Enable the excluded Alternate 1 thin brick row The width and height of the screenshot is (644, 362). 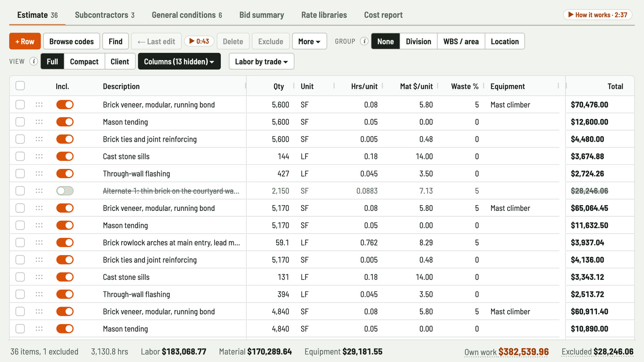[x=65, y=191]
